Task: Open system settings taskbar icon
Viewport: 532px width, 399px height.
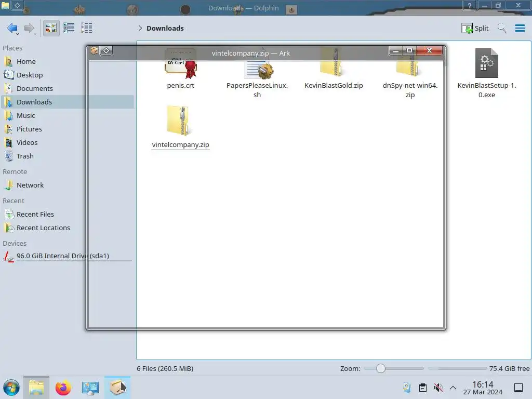Action: point(90,388)
